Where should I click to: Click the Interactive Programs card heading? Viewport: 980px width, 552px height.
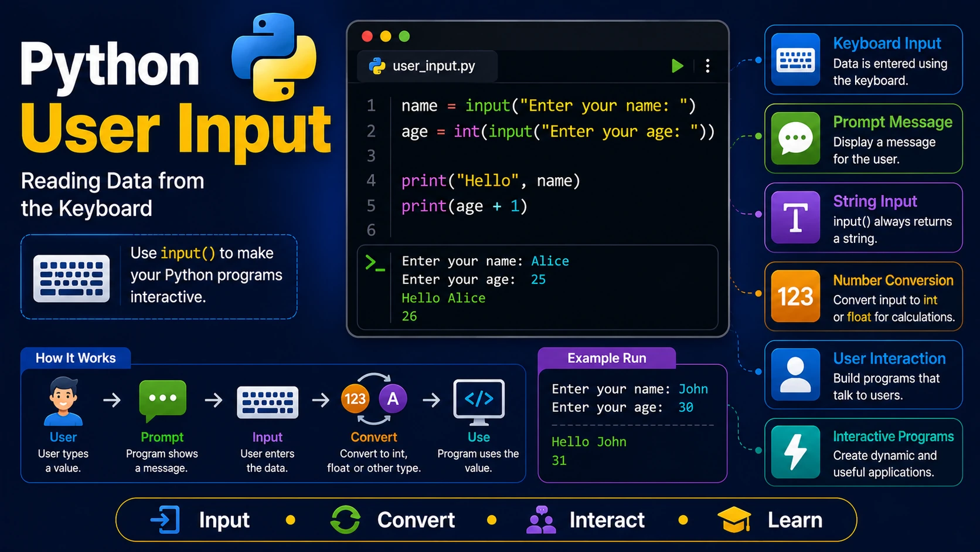click(893, 436)
